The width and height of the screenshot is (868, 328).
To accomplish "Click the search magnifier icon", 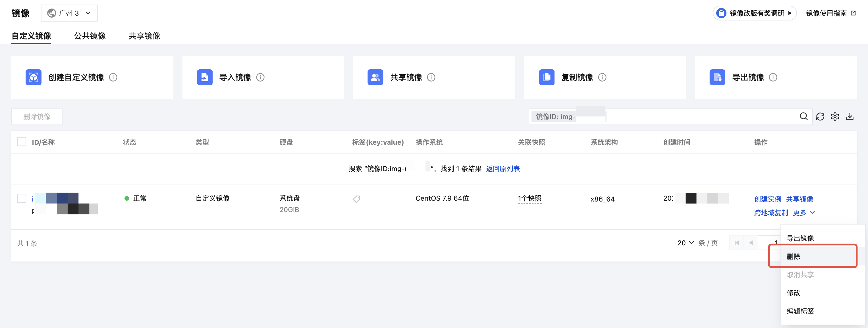I will point(803,116).
